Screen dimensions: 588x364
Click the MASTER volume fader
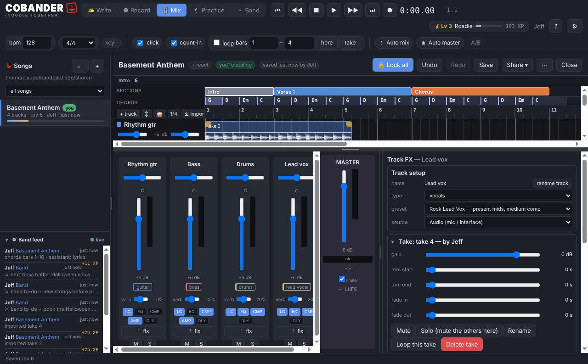344,206
